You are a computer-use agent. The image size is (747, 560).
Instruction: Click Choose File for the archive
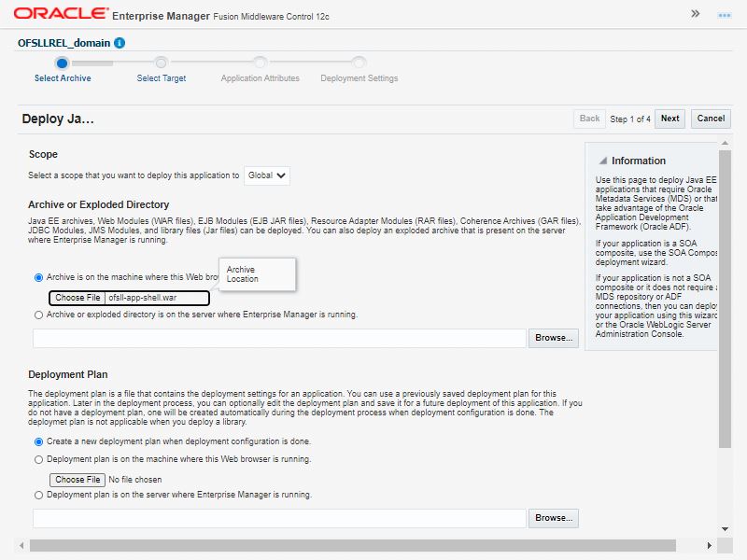tap(78, 298)
